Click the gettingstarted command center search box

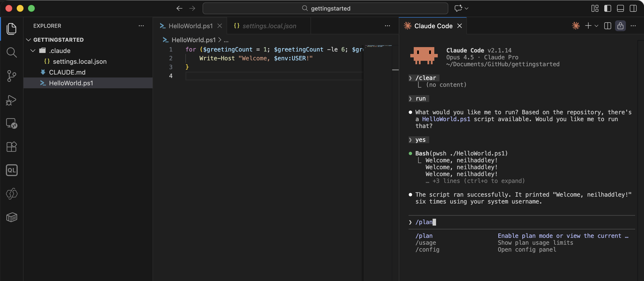[x=325, y=8]
